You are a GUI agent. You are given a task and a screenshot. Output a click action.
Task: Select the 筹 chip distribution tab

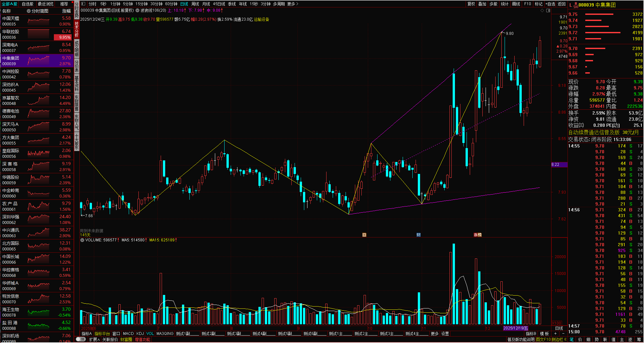[x=639, y=339]
